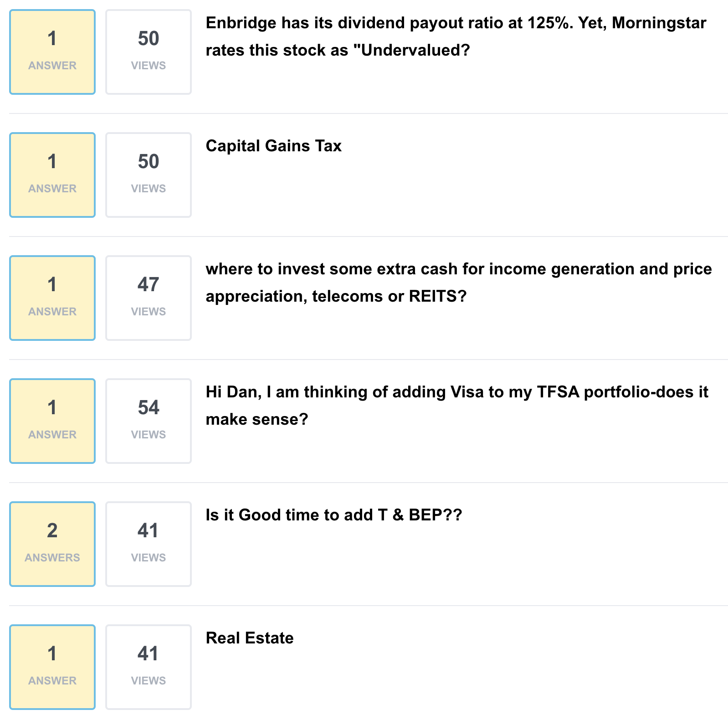728x720 pixels.
Task: Open the Enbridge dividend payout ratio question
Action: tap(456, 23)
